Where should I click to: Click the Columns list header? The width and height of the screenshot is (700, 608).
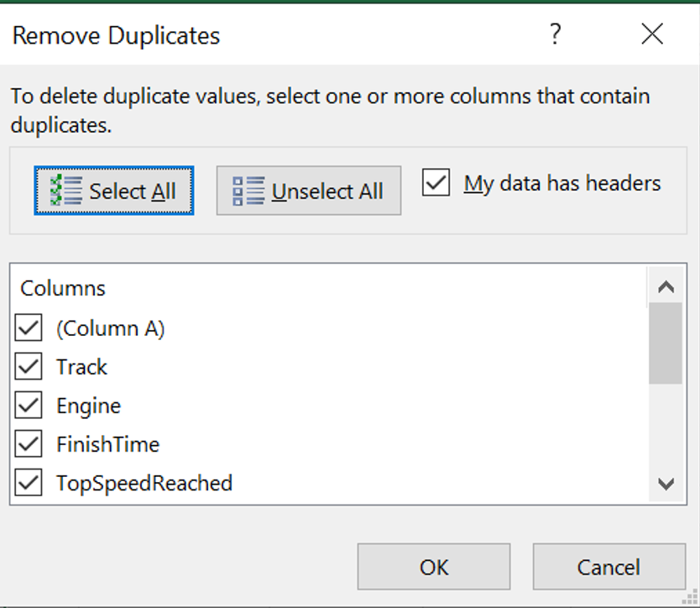click(x=63, y=288)
